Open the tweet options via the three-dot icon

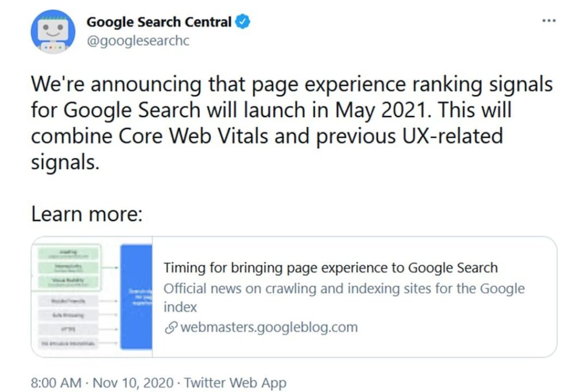click(548, 21)
